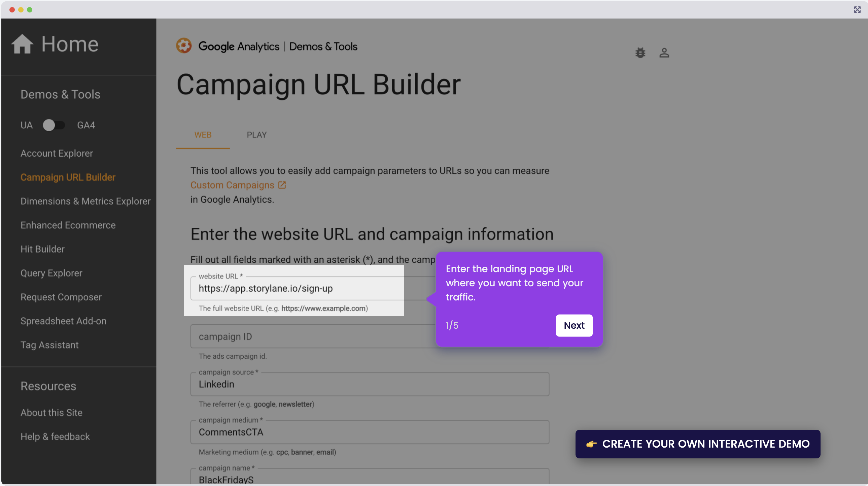Click the fullscreen expand icon in title bar
Viewport: 868px width, 486px height.
pyautogui.click(x=857, y=9)
